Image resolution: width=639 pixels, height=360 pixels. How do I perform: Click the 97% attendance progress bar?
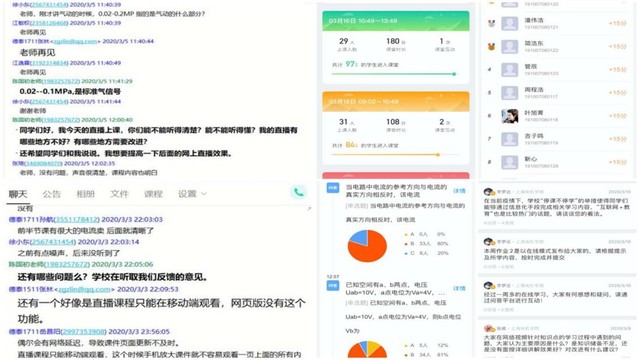coord(394,74)
